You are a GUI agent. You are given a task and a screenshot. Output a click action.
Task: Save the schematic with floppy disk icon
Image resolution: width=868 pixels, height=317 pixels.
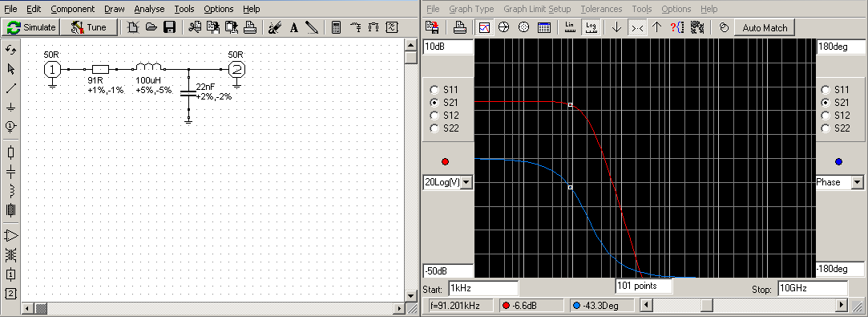170,27
